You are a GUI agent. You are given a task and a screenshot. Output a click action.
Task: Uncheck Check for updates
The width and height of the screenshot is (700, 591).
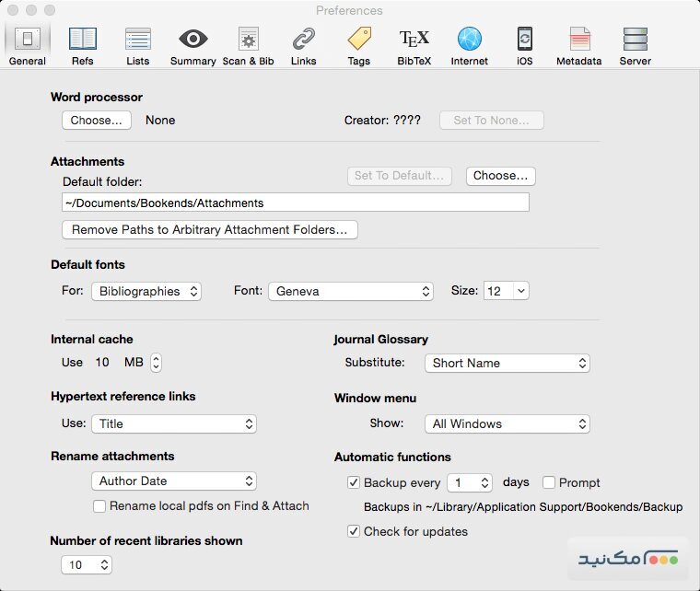tap(354, 531)
